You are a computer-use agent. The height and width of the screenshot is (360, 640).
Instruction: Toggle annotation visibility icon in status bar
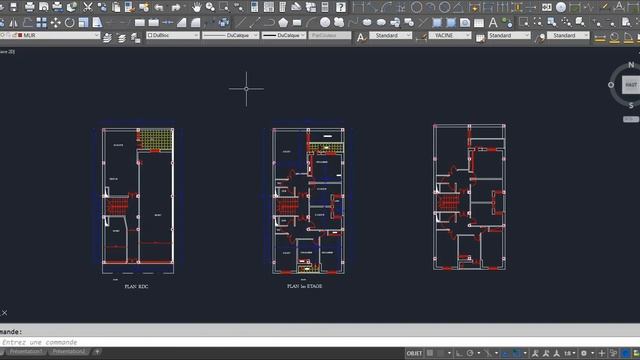coord(535,353)
